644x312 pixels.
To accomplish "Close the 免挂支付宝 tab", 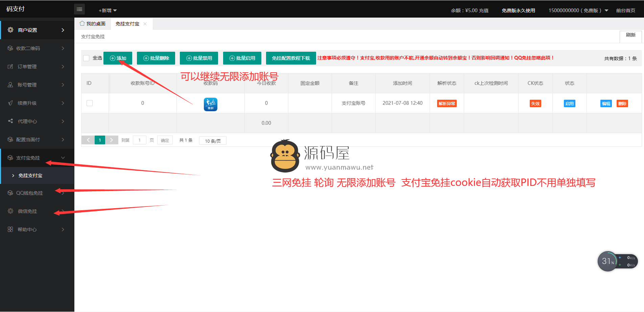I will 145,24.
